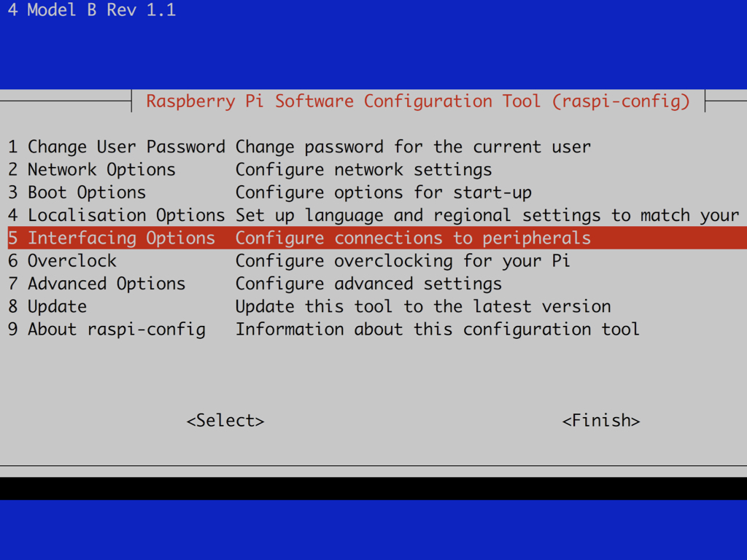Viewport: 747px width, 560px height.
Task: Click the raspi-config dialog title text
Action: click(x=418, y=101)
